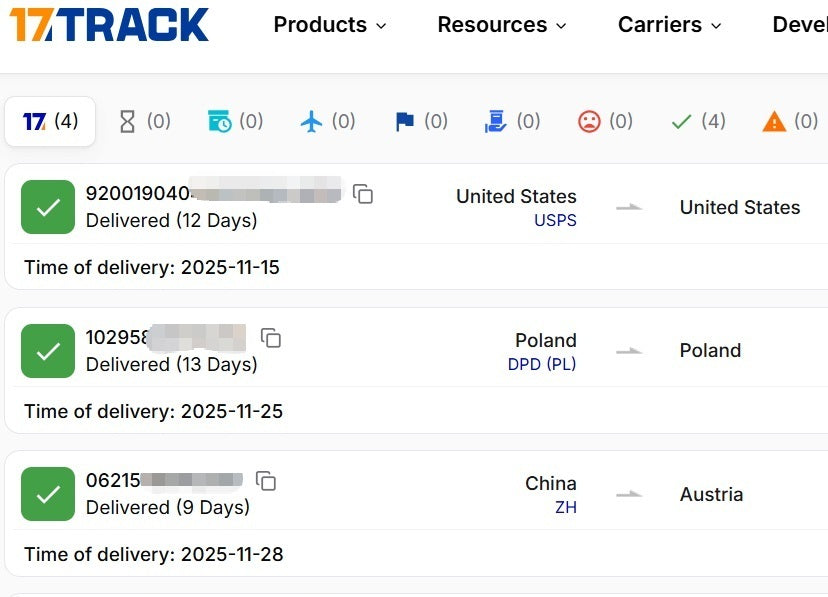This screenshot has height=597, width=828.
Task: Filter by orange warning alert status
Action: pyautogui.click(x=790, y=121)
